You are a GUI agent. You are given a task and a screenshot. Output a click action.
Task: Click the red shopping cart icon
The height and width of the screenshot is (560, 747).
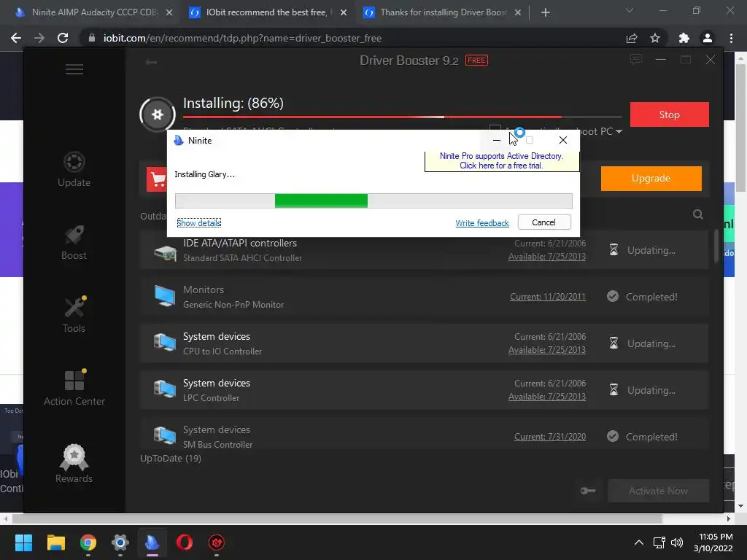157,179
